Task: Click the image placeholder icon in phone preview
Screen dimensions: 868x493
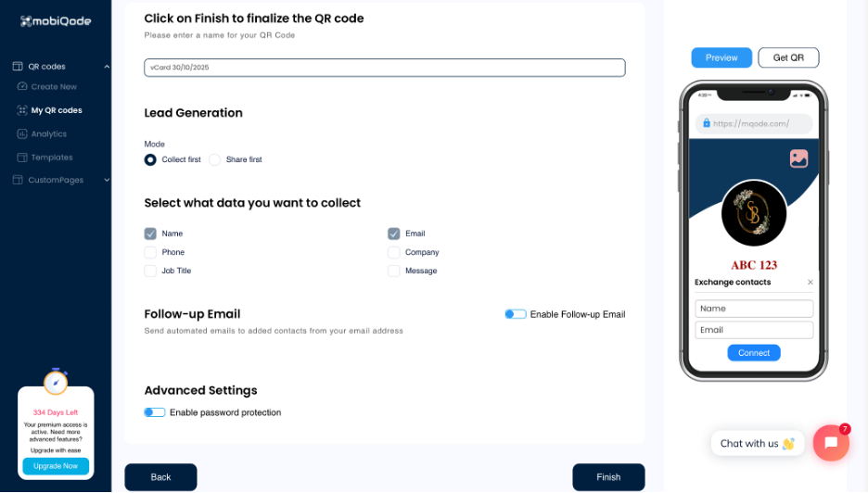Action: point(798,158)
